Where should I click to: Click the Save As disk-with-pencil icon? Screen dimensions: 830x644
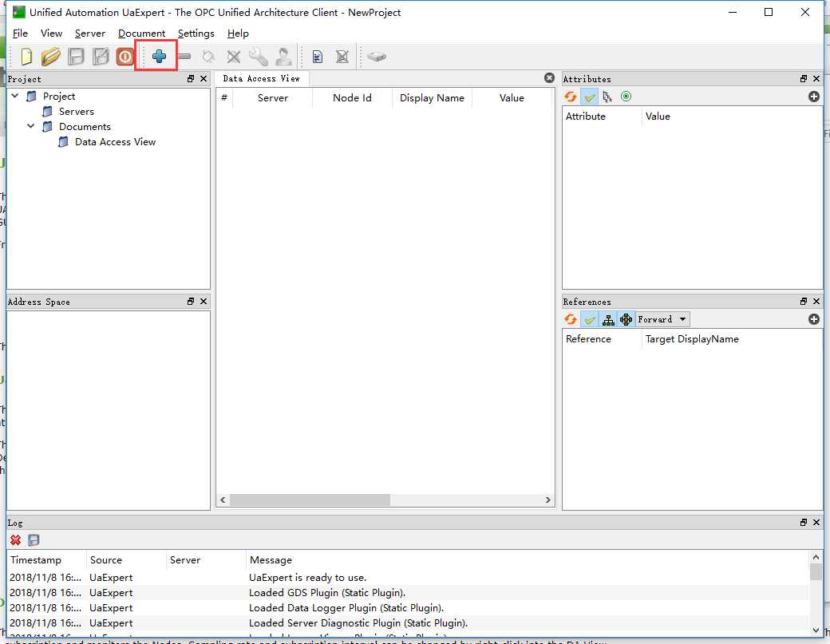tap(101, 56)
